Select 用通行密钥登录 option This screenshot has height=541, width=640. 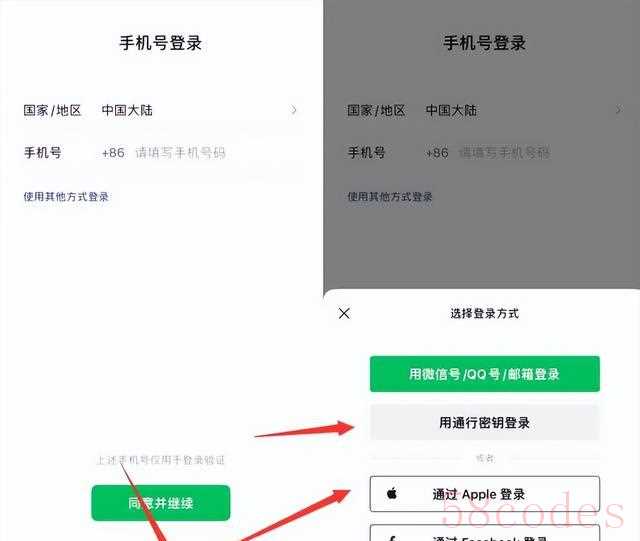pyautogui.click(x=484, y=422)
